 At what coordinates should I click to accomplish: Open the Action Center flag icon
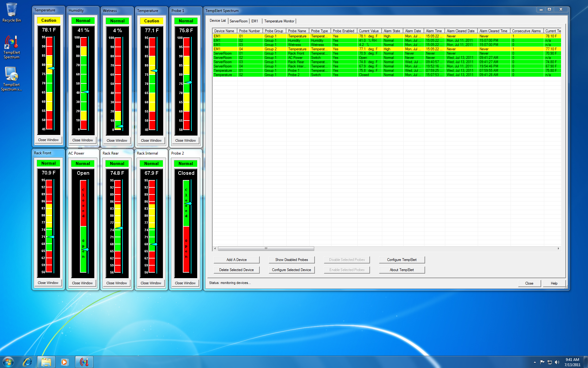542,362
